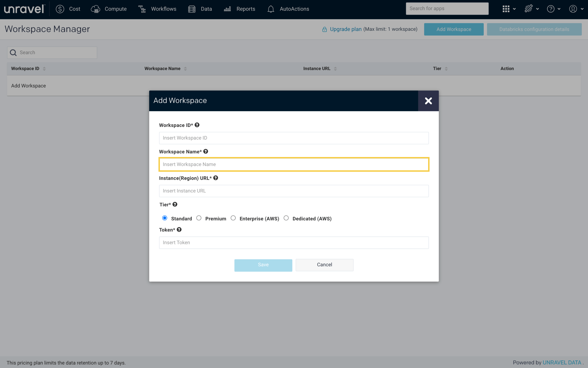
Task: Select the Dedicated (AWS) tier option
Action: (286, 218)
